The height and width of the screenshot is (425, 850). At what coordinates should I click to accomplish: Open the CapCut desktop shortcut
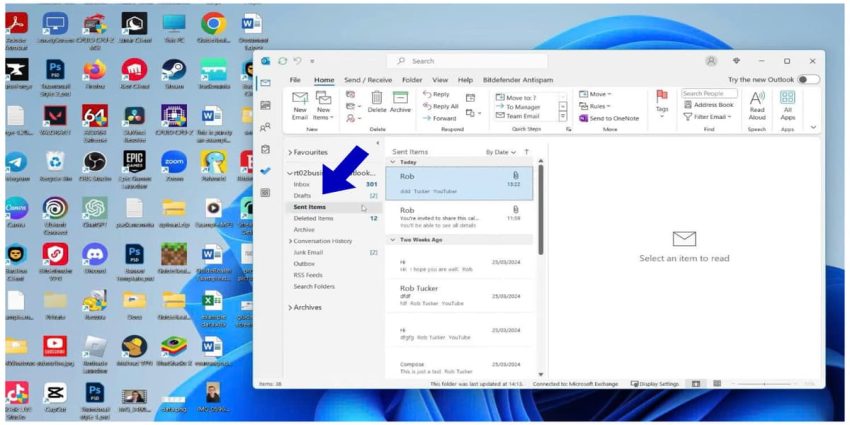coord(55,397)
